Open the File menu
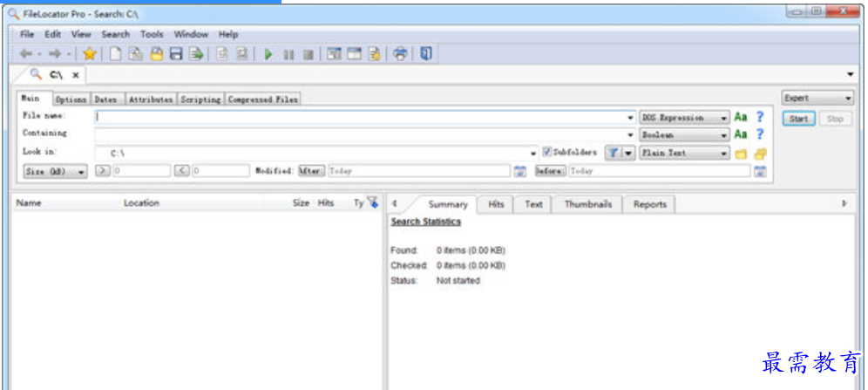This screenshot has height=390, width=868. (27, 34)
